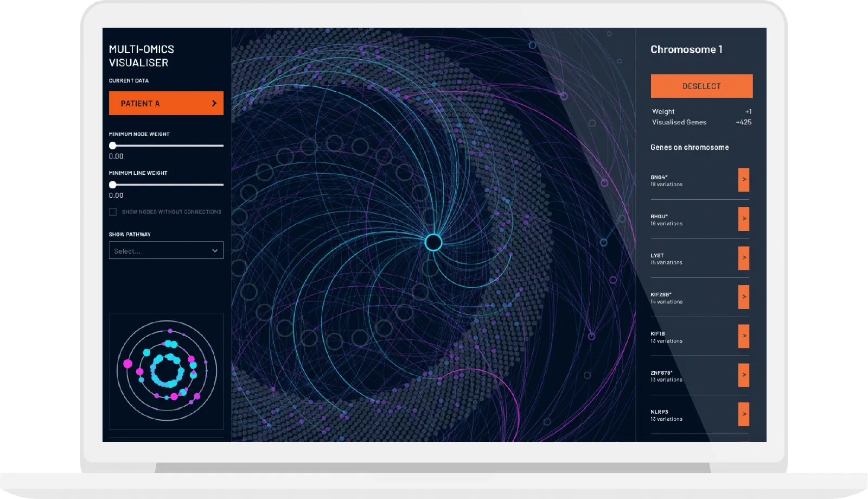
Task: Expand the GNG4 gene arrow
Action: click(x=744, y=180)
